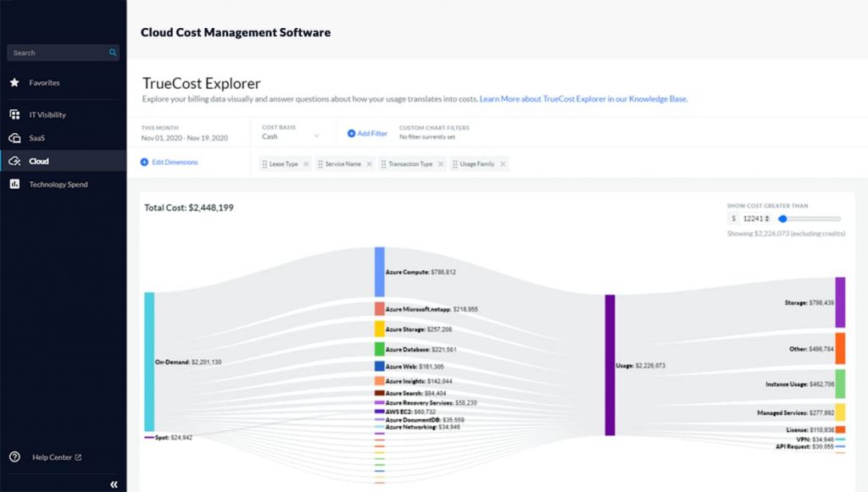868x492 pixels.
Task: Click the SaaS cloud icon
Action: [14, 137]
